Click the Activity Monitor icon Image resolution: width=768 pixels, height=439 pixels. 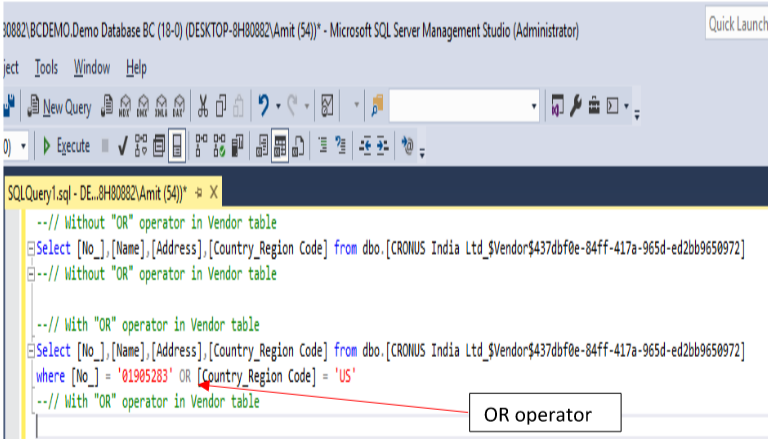tap(327, 105)
